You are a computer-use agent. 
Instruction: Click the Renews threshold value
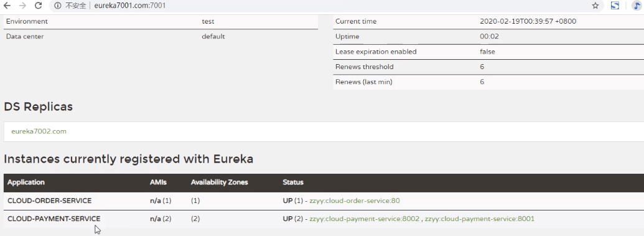pos(482,67)
